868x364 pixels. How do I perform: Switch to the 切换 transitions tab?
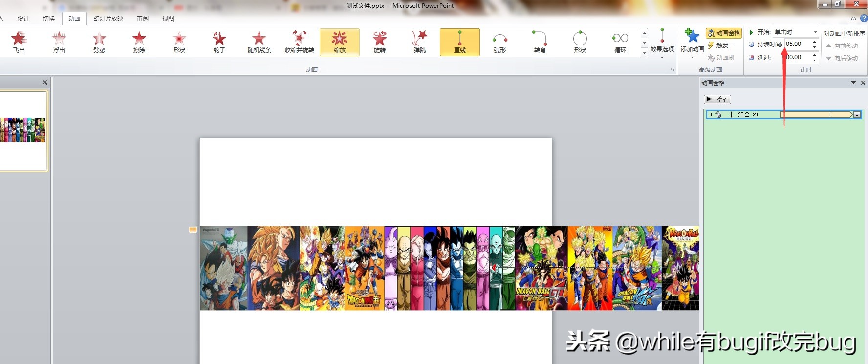[49, 19]
